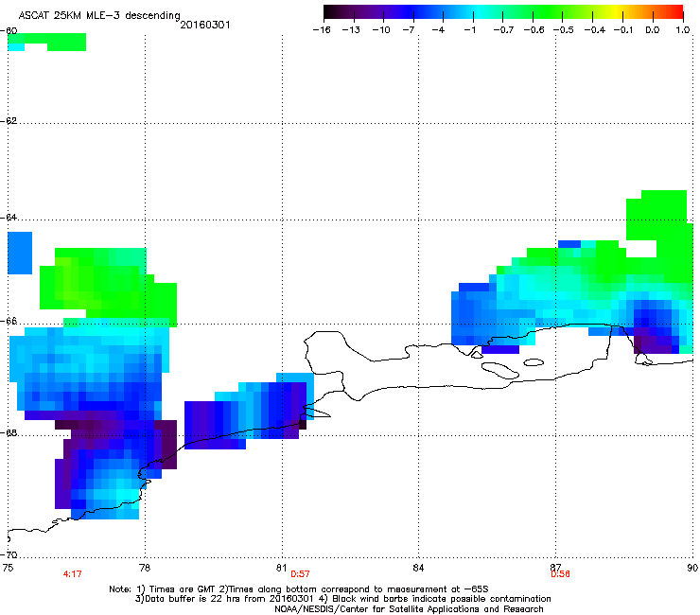The width and height of the screenshot is (700, 615).
Task: Click the 0.0 color scale label
Action: click(x=653, y=30)
